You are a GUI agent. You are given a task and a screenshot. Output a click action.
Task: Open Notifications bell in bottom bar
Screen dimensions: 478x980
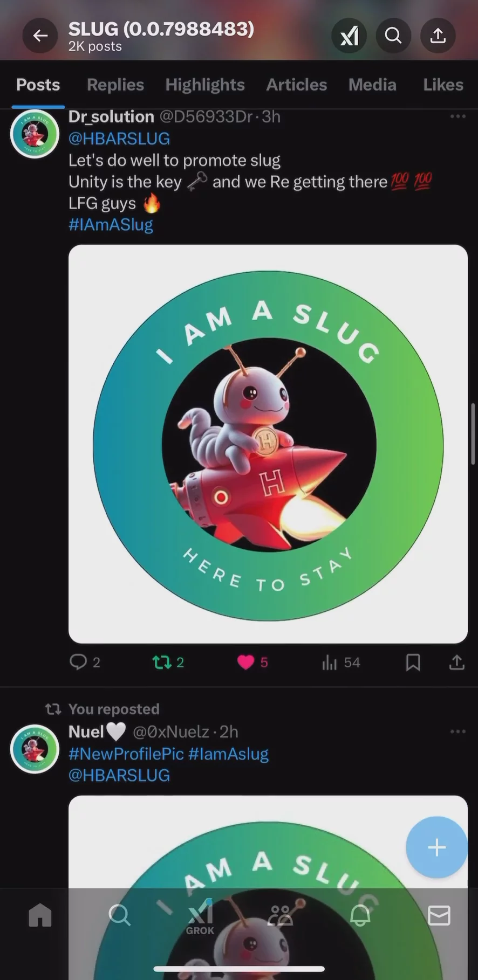(x=360, y=915)
